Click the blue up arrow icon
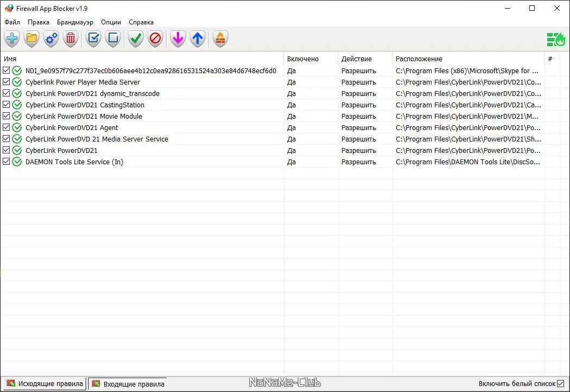570x392 pixels. point(198,38)
